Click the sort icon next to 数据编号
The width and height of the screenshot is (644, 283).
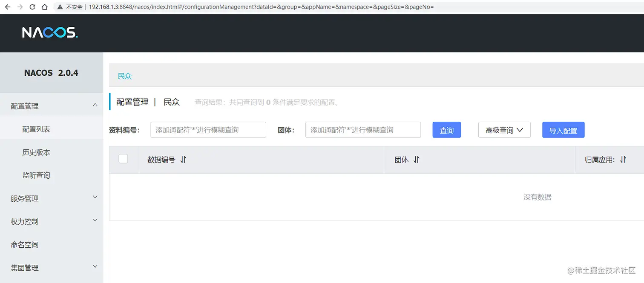[x=183, y=160]
